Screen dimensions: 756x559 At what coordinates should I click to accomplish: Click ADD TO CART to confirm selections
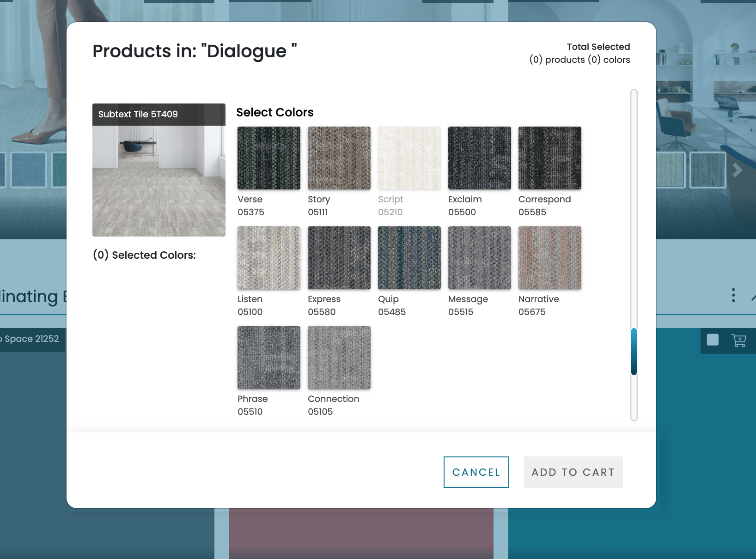pos(573,472)
